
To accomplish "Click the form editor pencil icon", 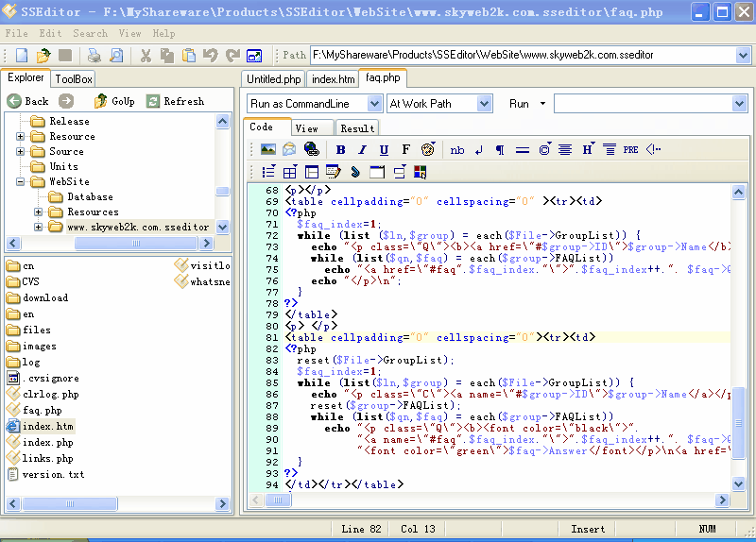I will tap(334, 172).
